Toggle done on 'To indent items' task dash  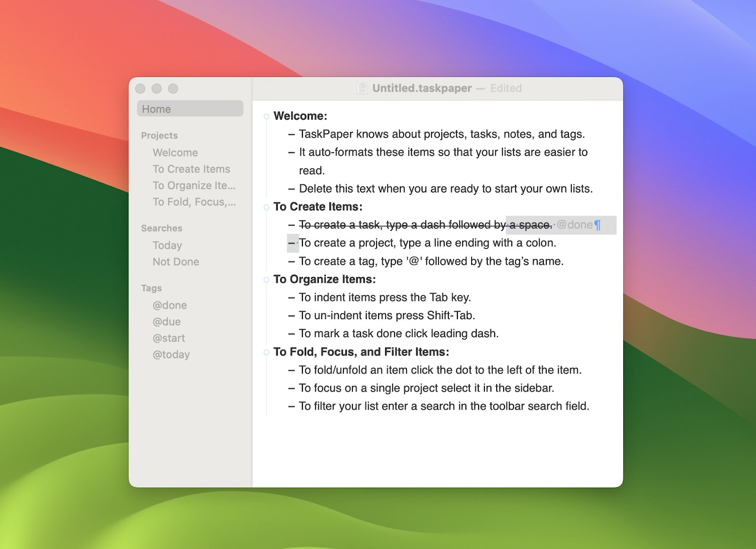coord(292,297)
